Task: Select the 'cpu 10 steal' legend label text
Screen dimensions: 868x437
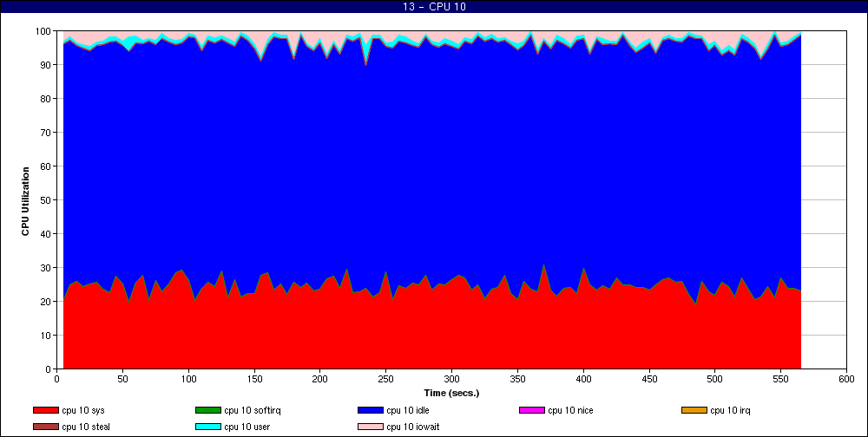Action: (86, 427)
